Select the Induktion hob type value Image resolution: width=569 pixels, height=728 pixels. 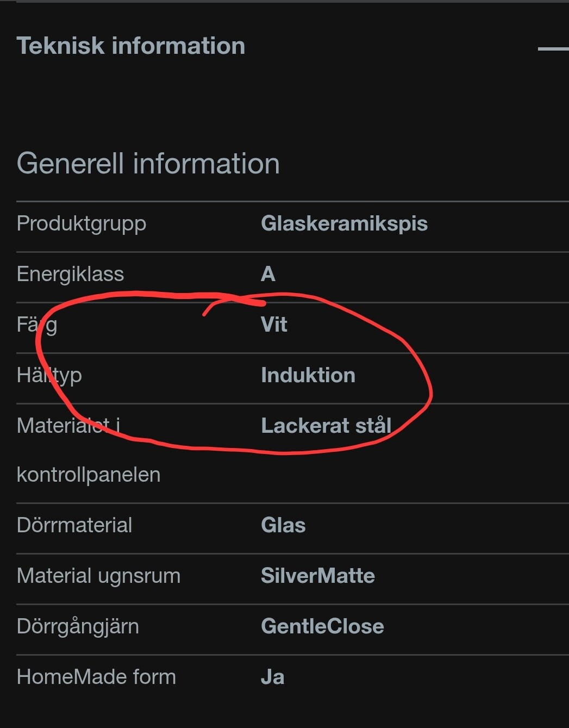tap(308, 375)
